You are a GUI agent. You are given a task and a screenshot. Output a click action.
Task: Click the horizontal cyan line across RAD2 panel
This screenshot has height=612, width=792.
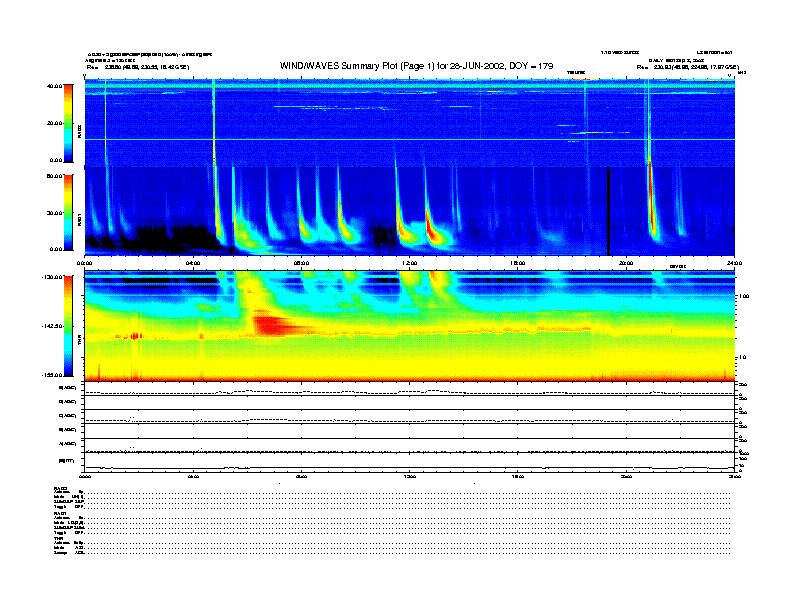(409, 139)
